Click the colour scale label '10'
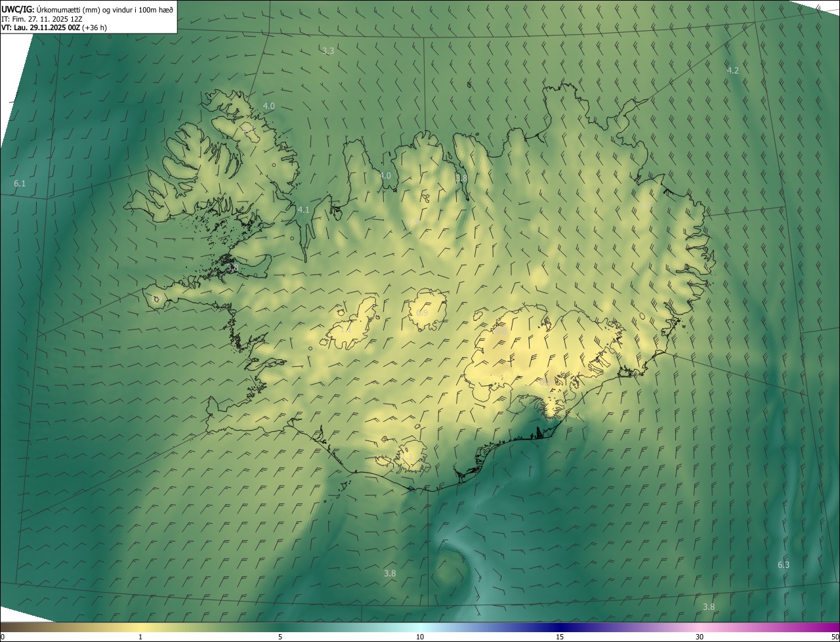This screenshot has width=840, height=642. coord(420,637)
